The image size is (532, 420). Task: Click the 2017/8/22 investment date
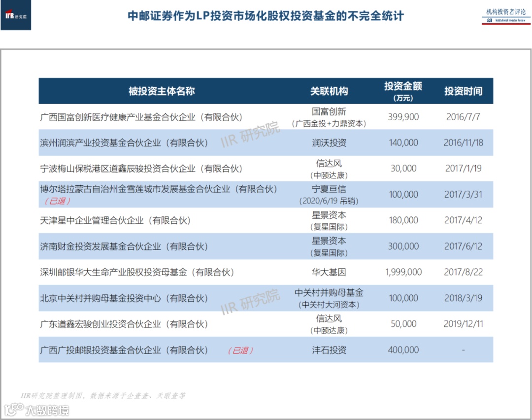tap(463, 272)
